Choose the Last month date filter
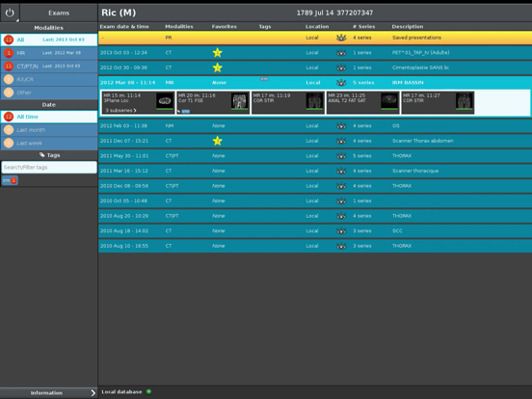 tap(49, 130)
